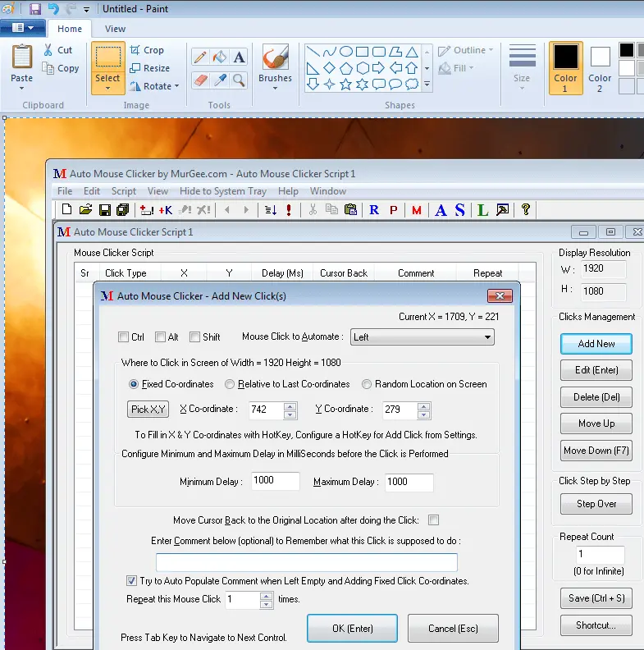Screen dimensions: 644x650
Task: Select the Pencil tool in Paint
Action: tap(200, 57)
